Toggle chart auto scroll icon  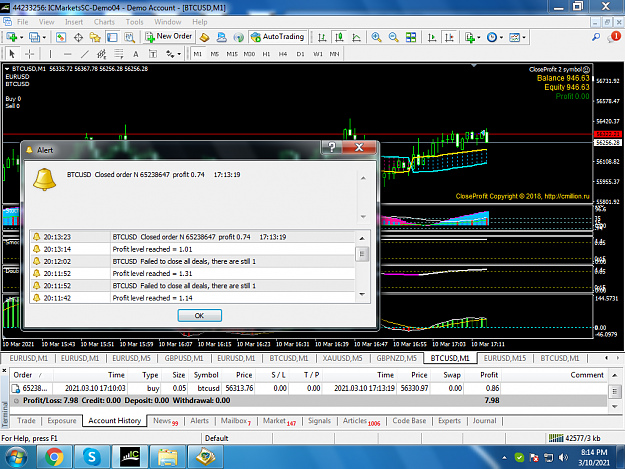point(432,37)
